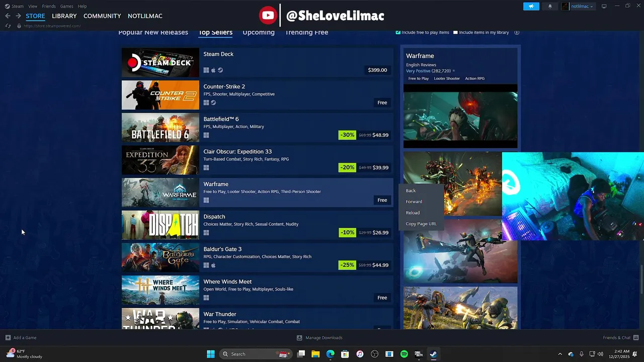Image resolution: width=644 pixels, height=362 pixels.
Task: Open the Windows Start menu
Action: [x=211, y=354]
